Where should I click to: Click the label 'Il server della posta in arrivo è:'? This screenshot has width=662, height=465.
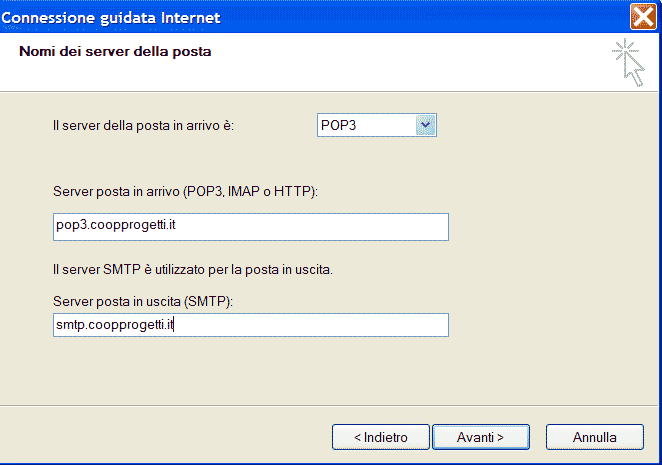pyautogui.click(x=143, y=126)
